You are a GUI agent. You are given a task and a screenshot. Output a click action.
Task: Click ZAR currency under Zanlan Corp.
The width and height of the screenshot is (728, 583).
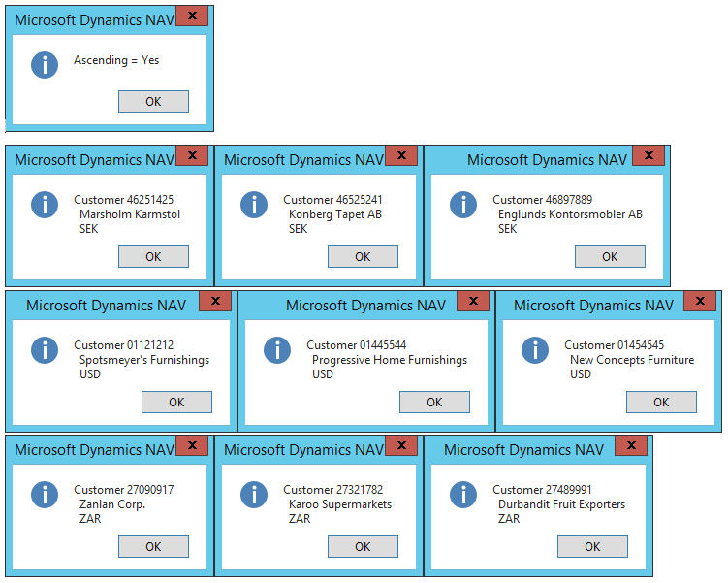90,518
